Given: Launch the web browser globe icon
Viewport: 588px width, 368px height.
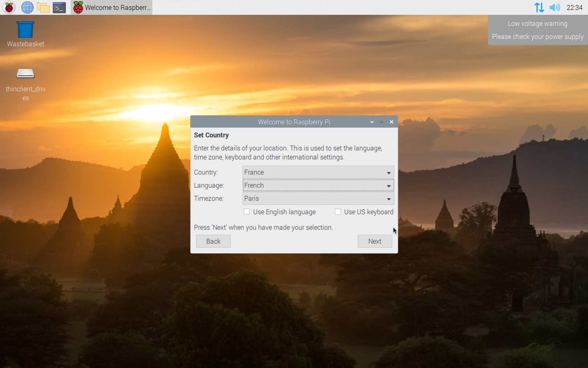Looking at the screenshot, I should [27, 7].
